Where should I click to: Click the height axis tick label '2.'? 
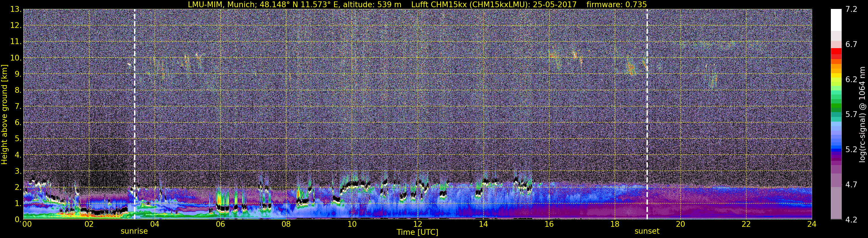pyautogui.click(x=18, y=187)
